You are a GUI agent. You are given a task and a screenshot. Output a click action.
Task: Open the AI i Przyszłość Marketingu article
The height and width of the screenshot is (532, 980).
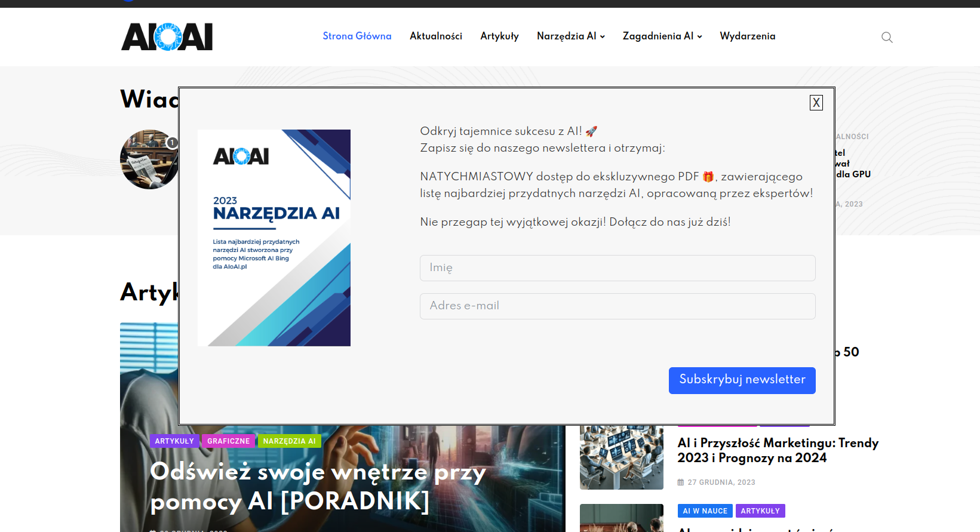(778, 450)
